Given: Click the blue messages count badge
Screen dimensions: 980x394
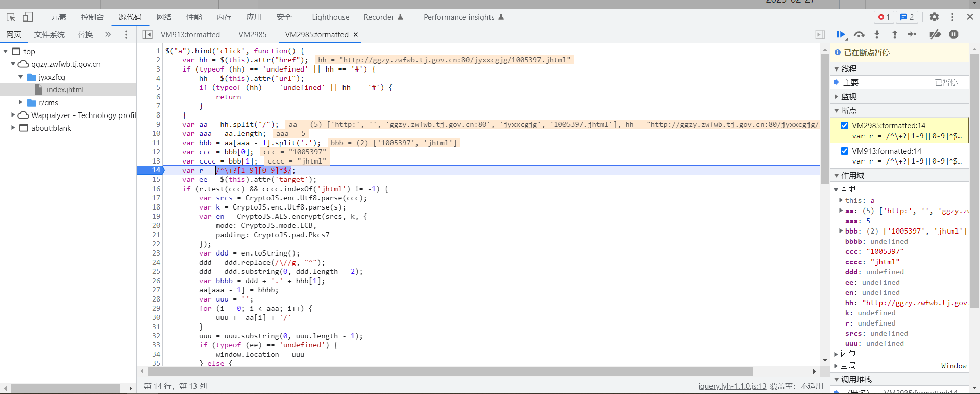Looking at the screenshot, I should pyautogui.click(x=907, y=17).
